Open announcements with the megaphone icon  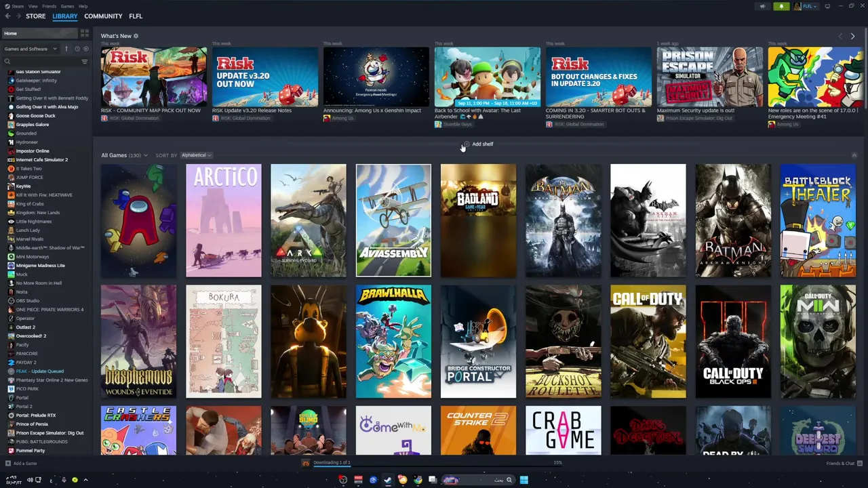[762, 6]
